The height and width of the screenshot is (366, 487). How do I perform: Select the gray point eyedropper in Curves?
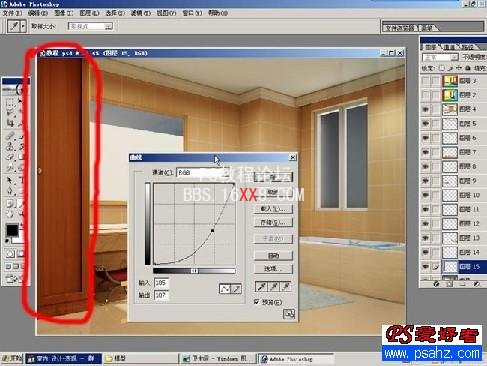274,287
